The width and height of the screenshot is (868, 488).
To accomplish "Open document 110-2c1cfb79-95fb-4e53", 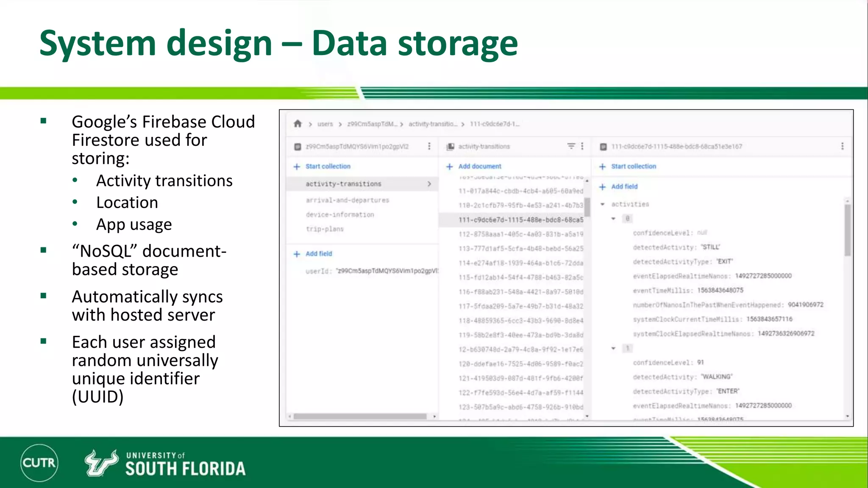I will pyautogui.click(x=521, y=205).
